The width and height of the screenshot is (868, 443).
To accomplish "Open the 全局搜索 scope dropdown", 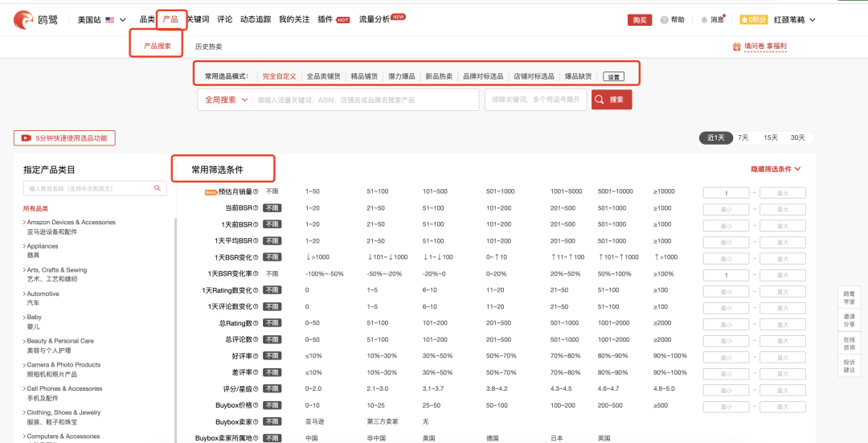I will pos(226,100).
